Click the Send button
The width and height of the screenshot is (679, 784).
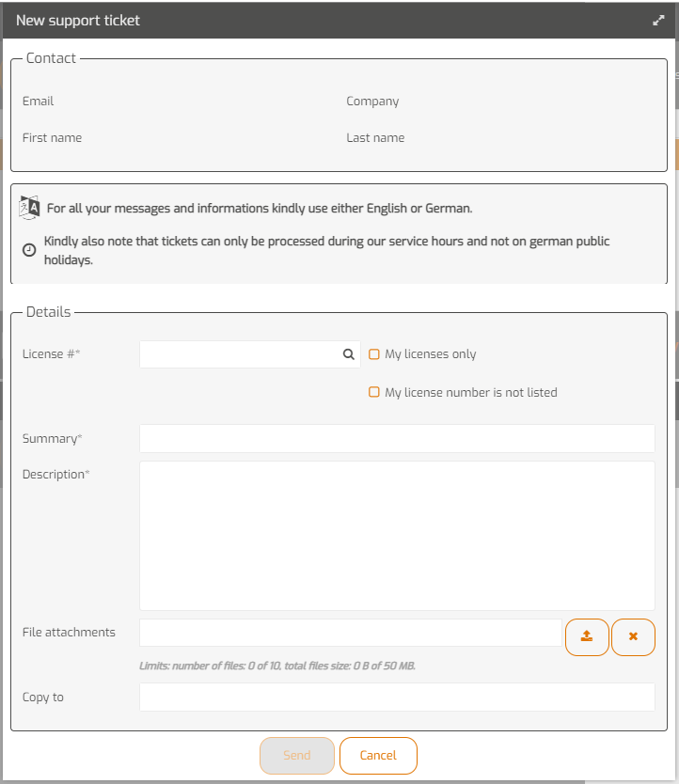coord(296,755)
